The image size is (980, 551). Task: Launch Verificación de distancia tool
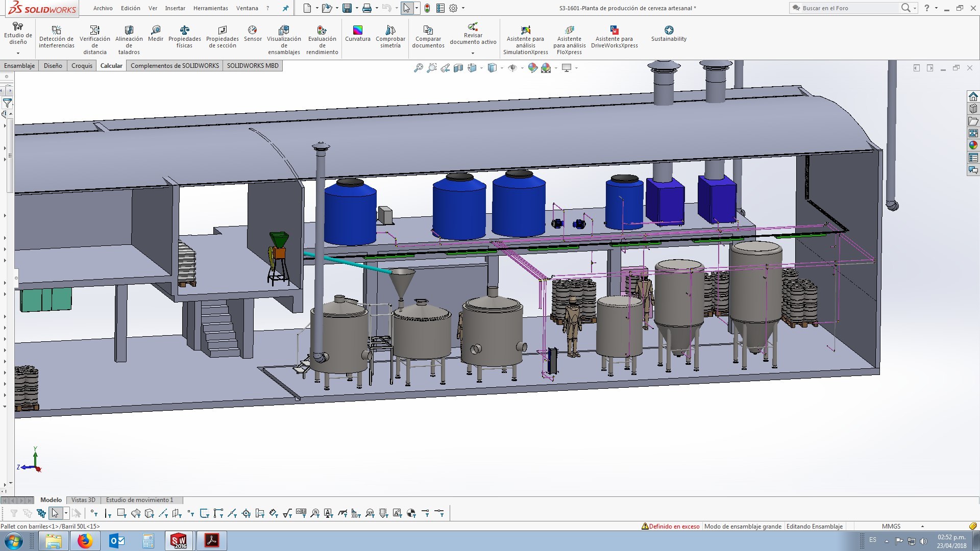coord(94,40)
